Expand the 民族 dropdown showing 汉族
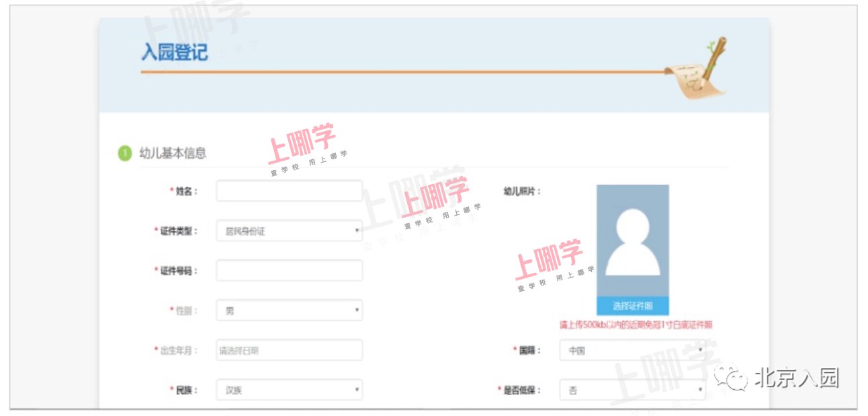The height and width of the screenshot is (416, 868). 289,390
